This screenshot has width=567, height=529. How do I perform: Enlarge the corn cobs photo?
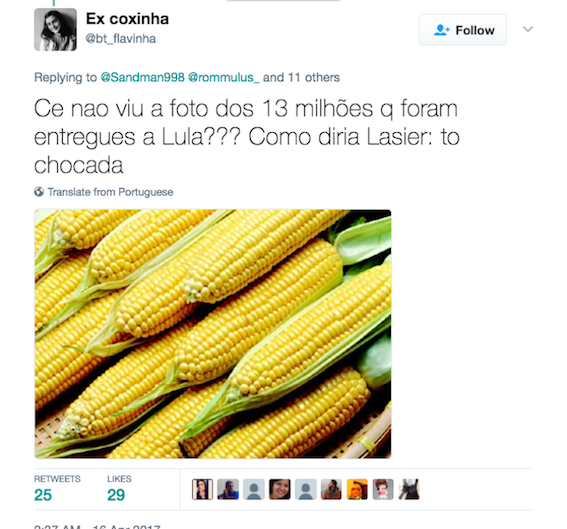coord(213,334)
